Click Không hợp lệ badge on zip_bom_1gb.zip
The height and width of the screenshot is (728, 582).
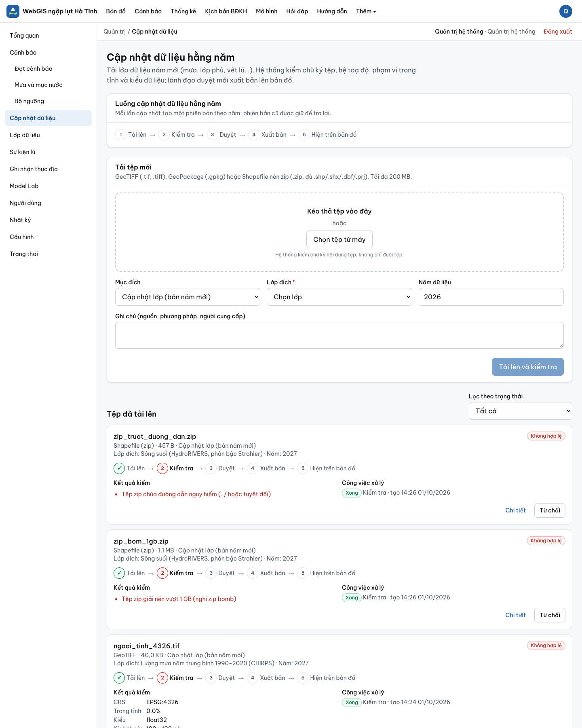pyautogui.click(x=546, y=541)
